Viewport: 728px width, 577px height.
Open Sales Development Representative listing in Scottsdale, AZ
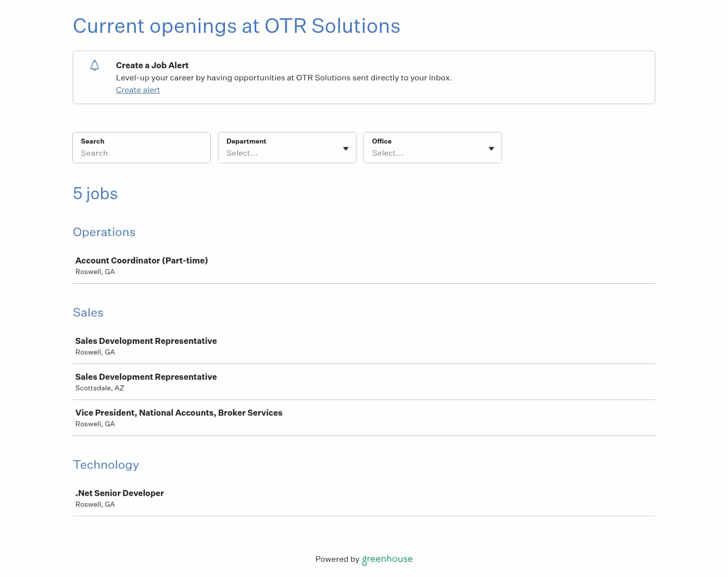[x=364, y=382]
